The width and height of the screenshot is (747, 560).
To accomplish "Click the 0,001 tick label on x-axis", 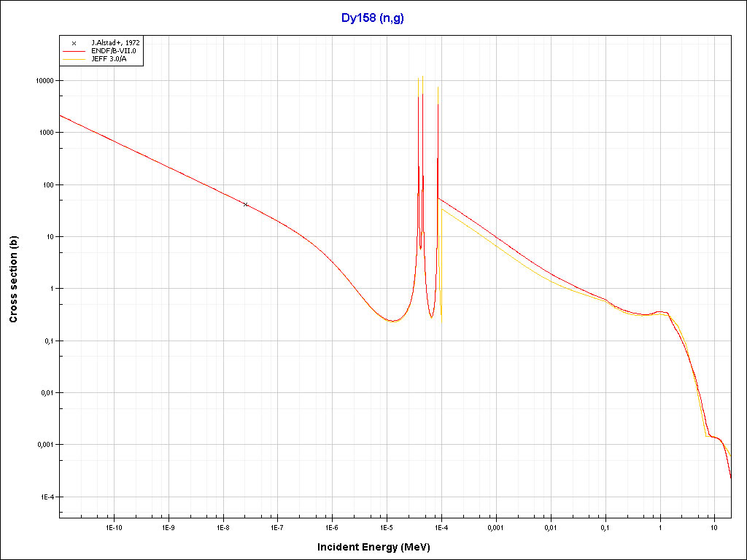I will click(x=495, y=526).
